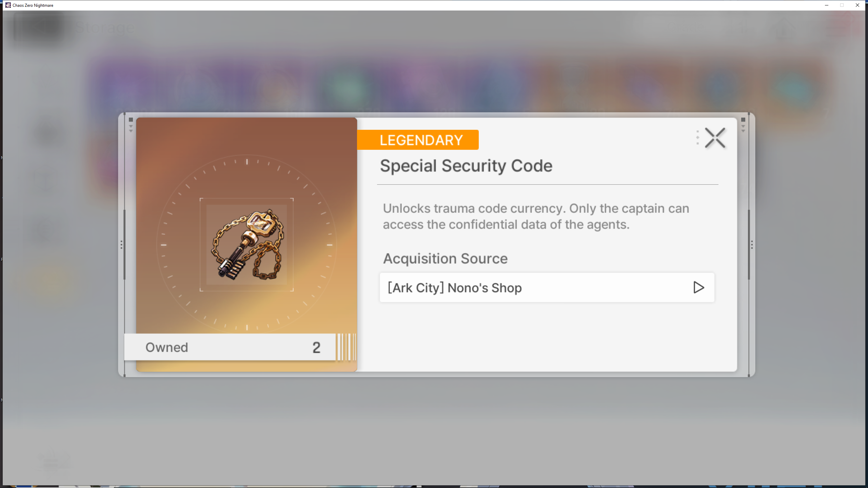Click the square marker at popup's top-right corner
Screen dimensions: 868x488
tap(743, 120)
